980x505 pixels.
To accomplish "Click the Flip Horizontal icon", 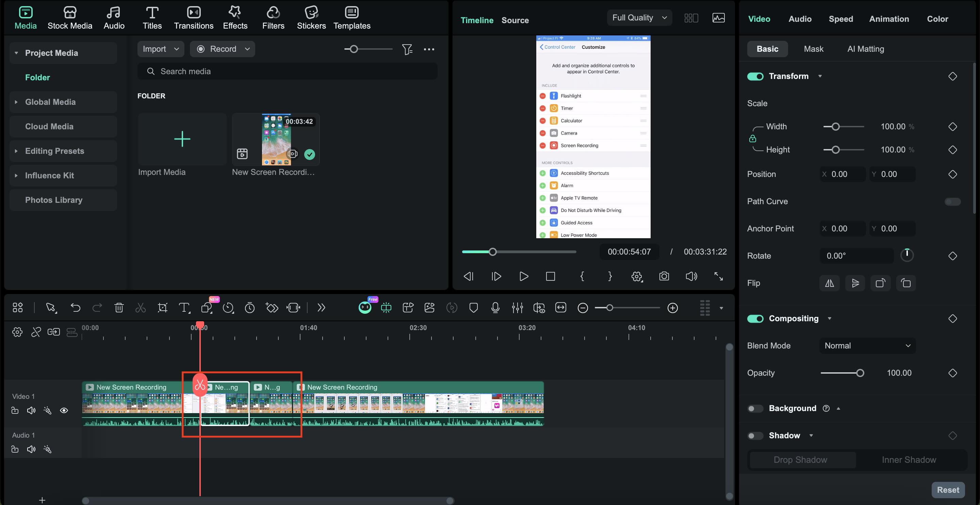I will point(829,283).
